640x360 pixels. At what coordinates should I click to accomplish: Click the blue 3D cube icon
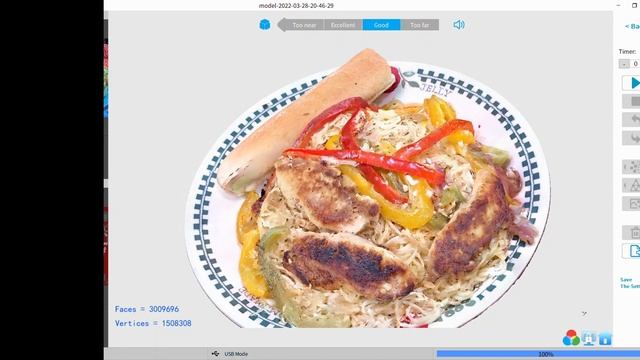point(265,24)
